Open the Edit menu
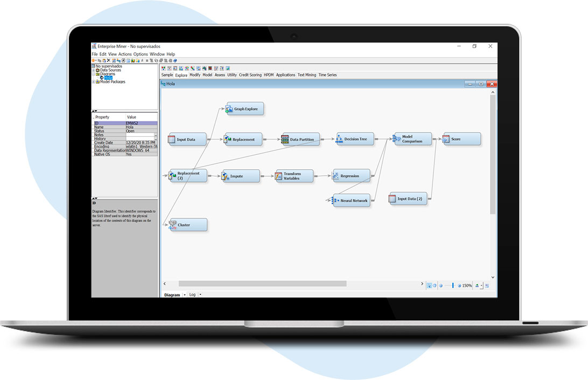The image size is (588, 380). tap(103, 54)
